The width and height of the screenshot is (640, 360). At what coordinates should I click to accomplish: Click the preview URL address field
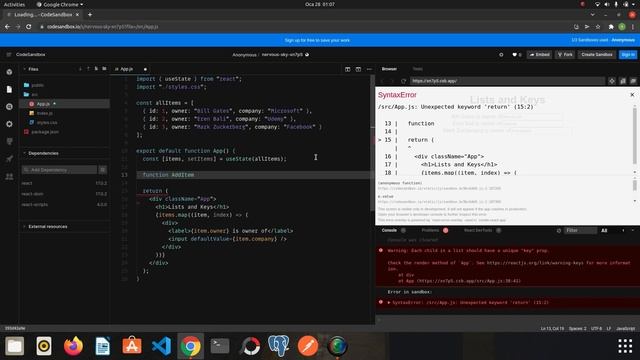(x=507, y=81)
